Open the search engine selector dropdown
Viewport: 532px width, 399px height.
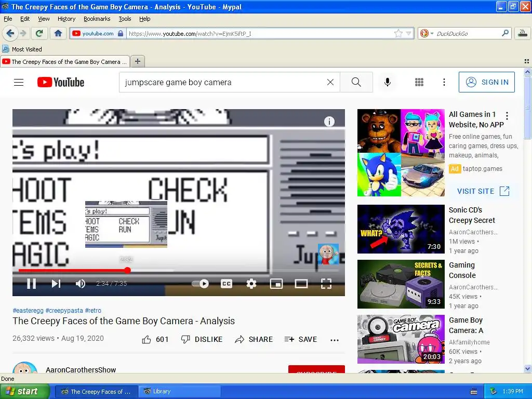click(x=427, y=33)
